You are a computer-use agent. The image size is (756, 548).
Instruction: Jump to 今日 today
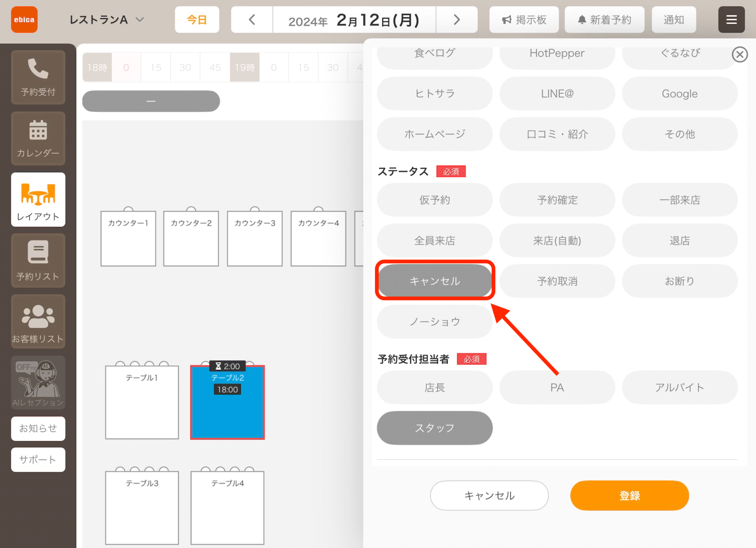tap(197, 20)
